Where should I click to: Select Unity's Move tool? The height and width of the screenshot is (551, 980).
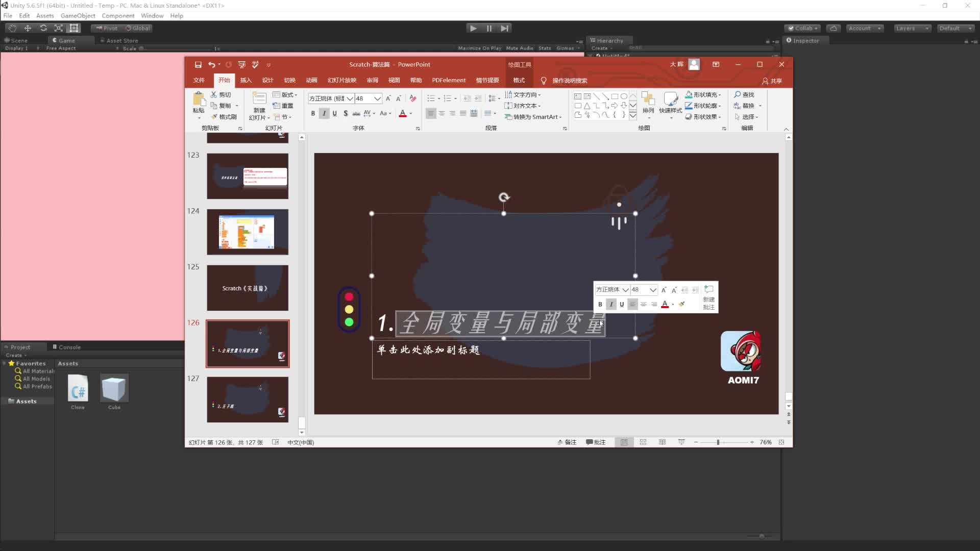(28, 28)
